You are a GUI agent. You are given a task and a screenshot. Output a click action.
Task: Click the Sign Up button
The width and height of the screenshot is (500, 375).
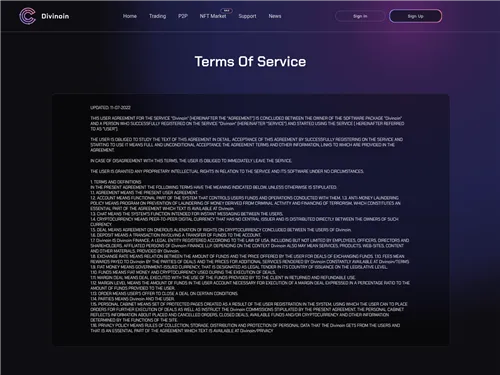(415, 16)
